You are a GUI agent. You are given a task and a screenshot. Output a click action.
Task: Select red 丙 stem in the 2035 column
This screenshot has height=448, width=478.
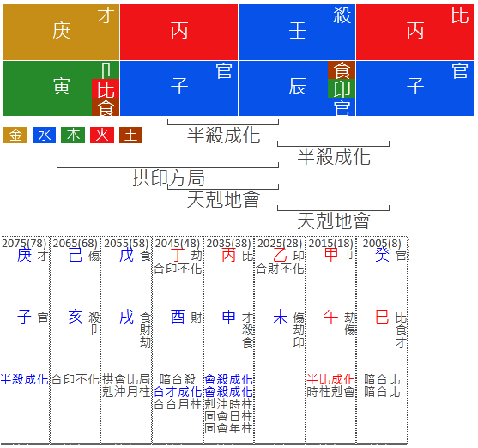tap(228, 255)
